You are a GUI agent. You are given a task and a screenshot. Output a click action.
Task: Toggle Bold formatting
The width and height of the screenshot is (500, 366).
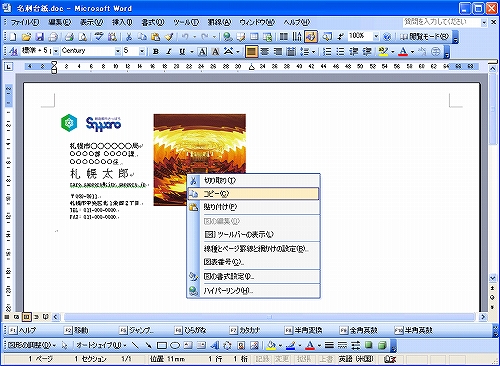coord(155,52)
